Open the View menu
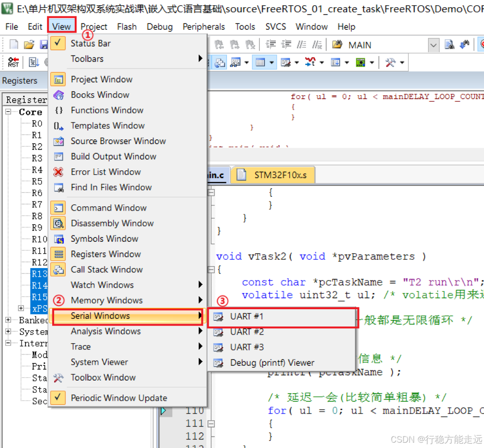Viewport: 484px width, 448px height. (62, 27)
